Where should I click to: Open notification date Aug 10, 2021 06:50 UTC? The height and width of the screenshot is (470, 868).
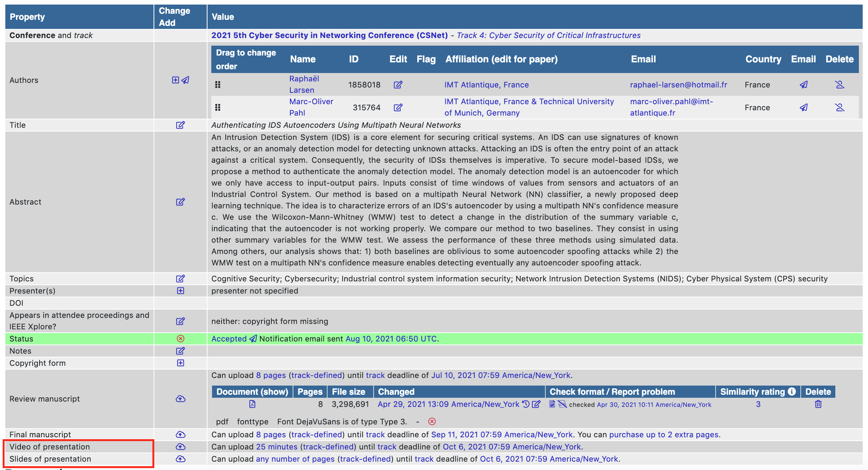pyautogui.click(x=391, y=338)
